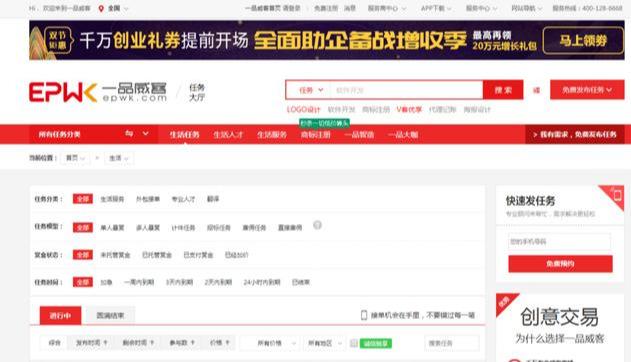
Task: Click 免费注册 in the top bar
Action: (326, 8)
